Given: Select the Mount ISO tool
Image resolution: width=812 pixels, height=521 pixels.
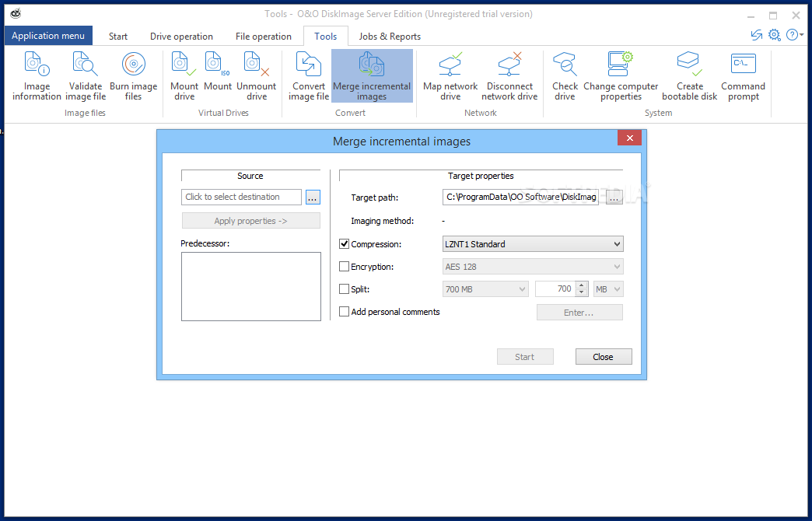Looking at the screenshot, I should pyautogui.click(x=218, y=72).
